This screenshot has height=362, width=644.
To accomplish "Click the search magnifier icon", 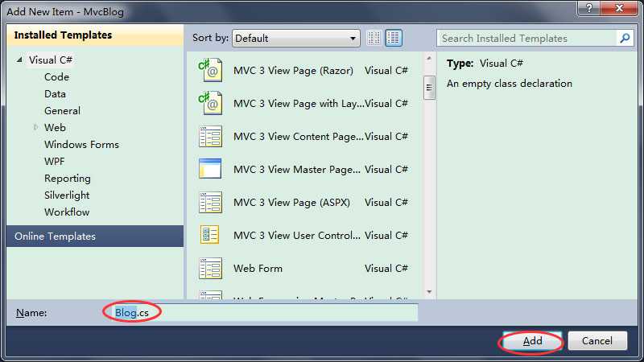I will click(x=625, y=38).
